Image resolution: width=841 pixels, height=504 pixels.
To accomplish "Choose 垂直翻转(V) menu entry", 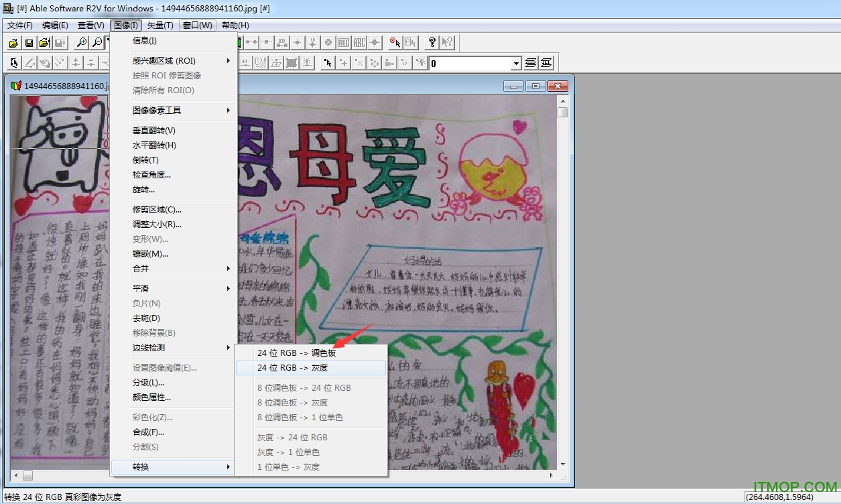I will (173, 131).
